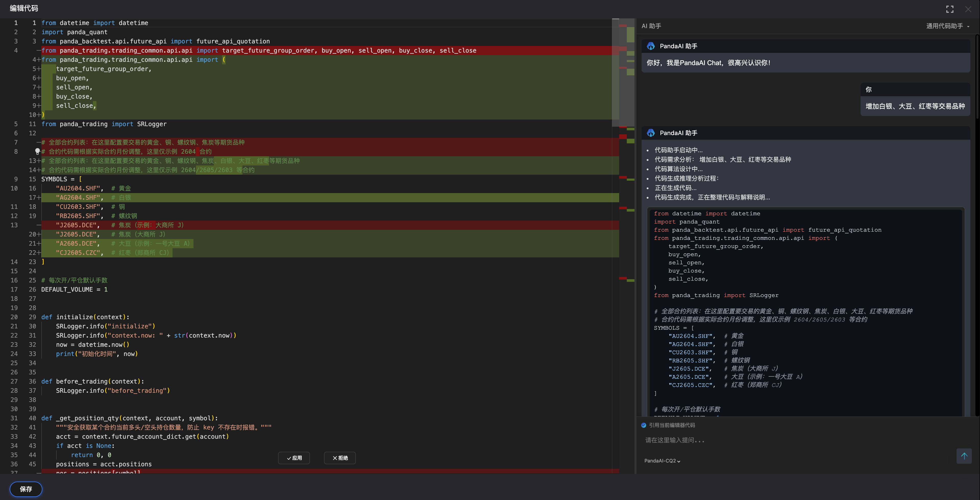
Task: Click the PandaAI avatar in the code response
Action: (x=651, y=133)
